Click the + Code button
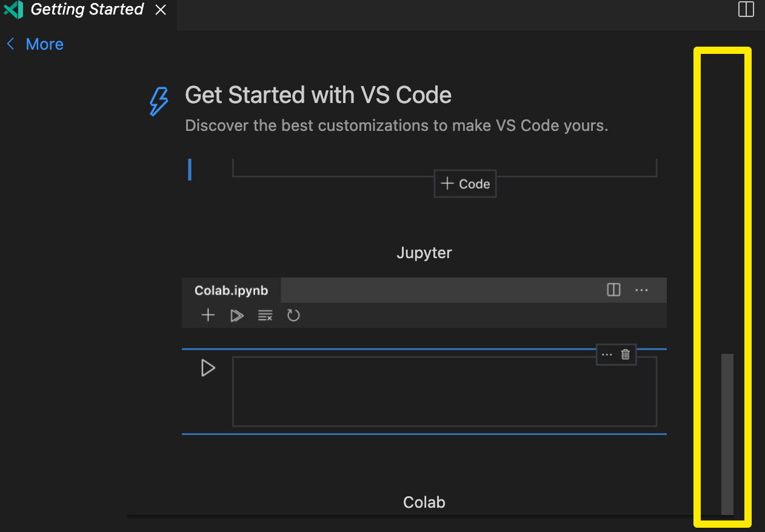This screenshot has height=532, width=765. pyautogui.click(x=466, y=184)
